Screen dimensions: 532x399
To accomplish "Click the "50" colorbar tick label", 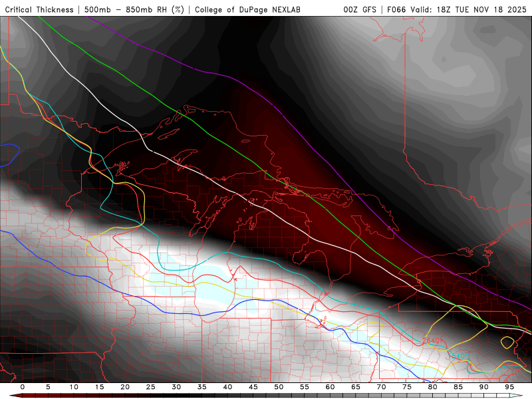I will (x=279, y=387).
